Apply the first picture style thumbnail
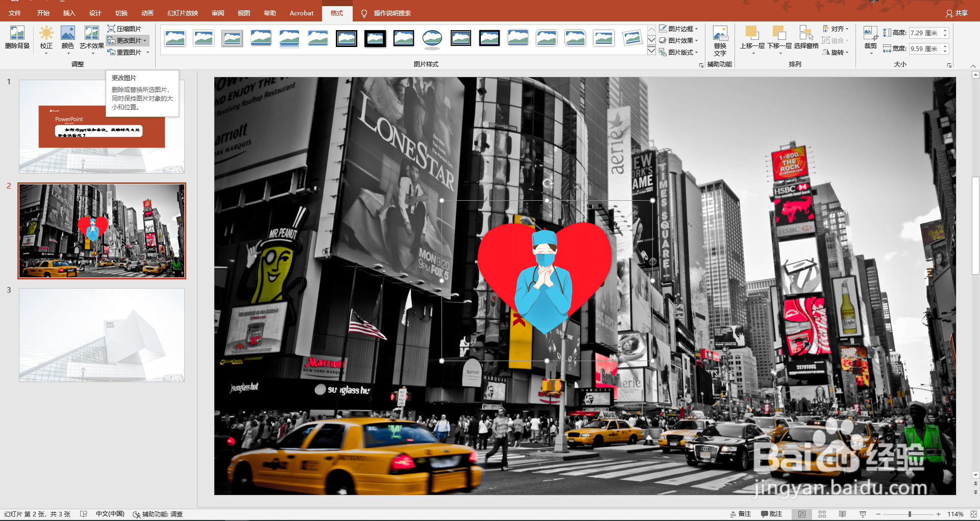The width and height of the screenshot is (980, 521). [x=175, y=38]
